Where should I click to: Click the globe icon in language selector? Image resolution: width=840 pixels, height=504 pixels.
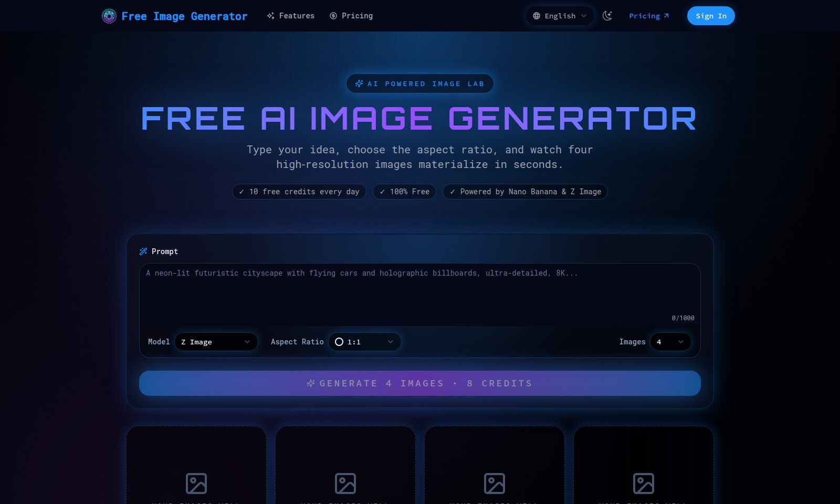coord(537,16)
